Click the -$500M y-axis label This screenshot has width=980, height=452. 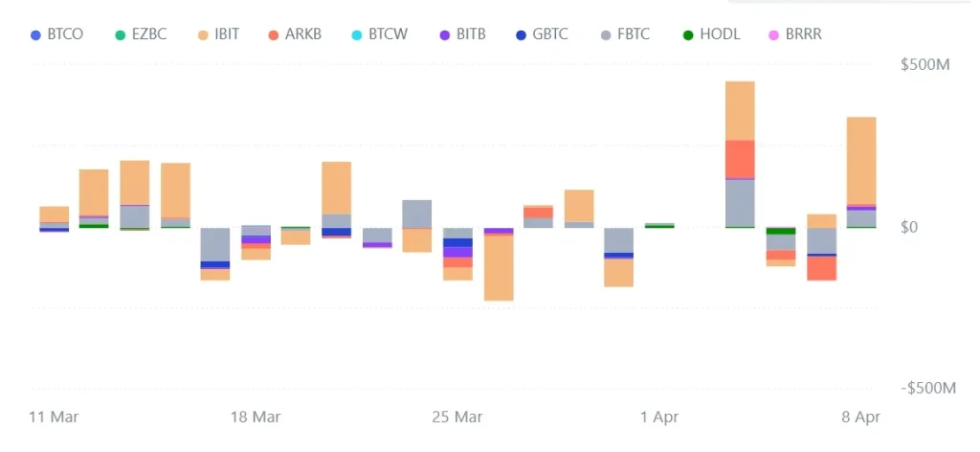tap(925, 388)
